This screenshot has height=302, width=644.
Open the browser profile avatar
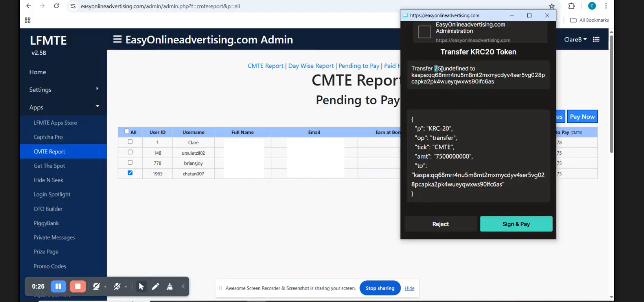point(592,6)
